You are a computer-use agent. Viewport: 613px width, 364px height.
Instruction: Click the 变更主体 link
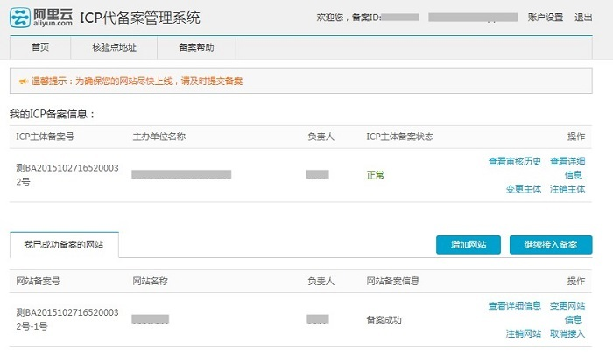point(523,189)
